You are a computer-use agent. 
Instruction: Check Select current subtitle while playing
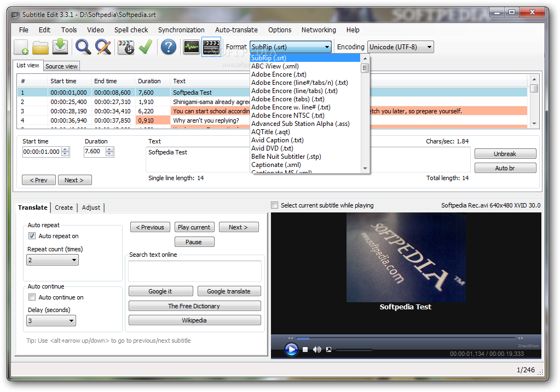[275, 205]
